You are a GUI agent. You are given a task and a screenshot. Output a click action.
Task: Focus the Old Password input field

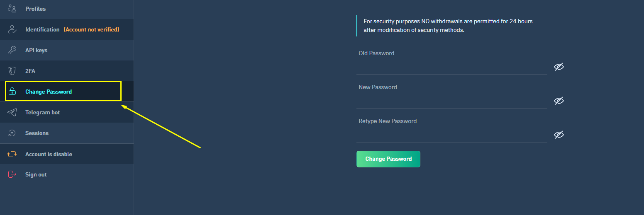tap(452, 67)
